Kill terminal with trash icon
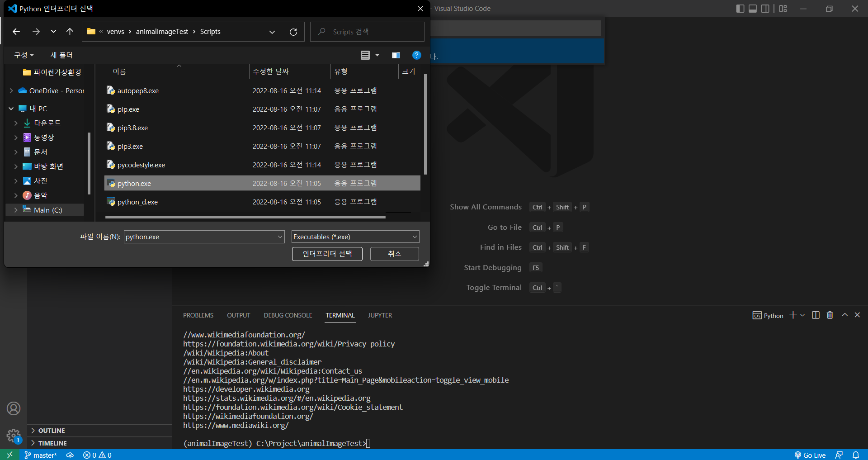The height and width of the screenshot is (460, 868). (830, 315)
